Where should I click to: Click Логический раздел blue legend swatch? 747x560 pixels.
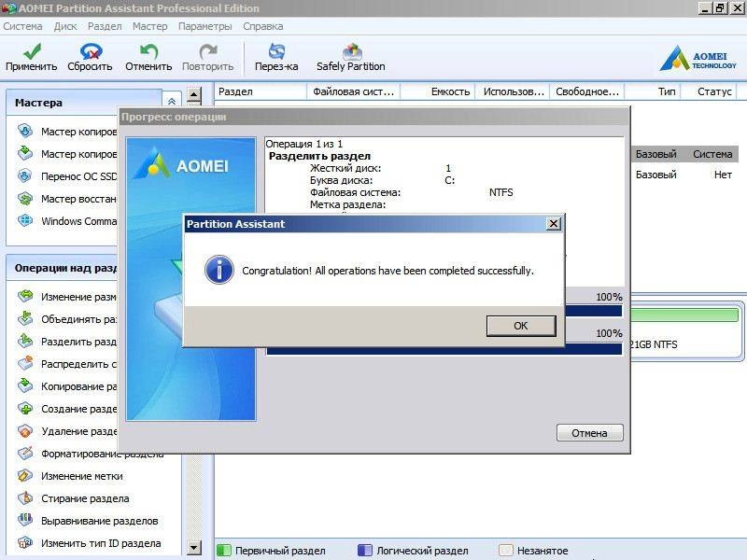click(x=364, y=550)
